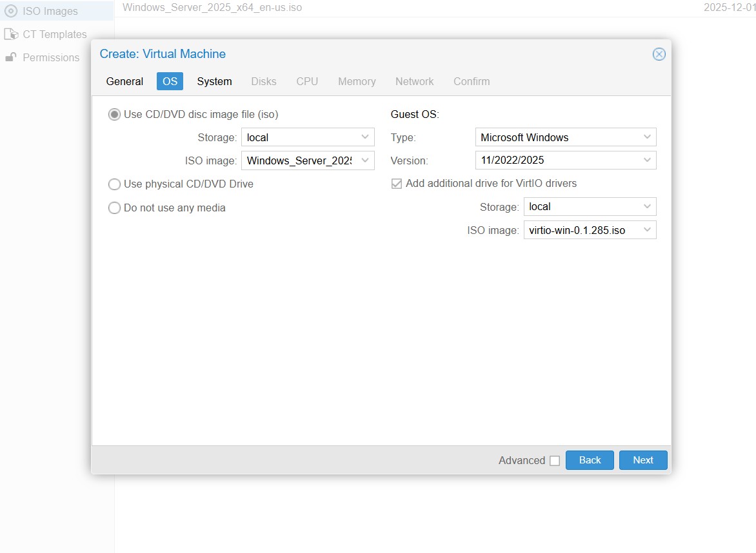
Task: Select Use CD/DVD disc image file option
Action: click(x=114, y=114)
